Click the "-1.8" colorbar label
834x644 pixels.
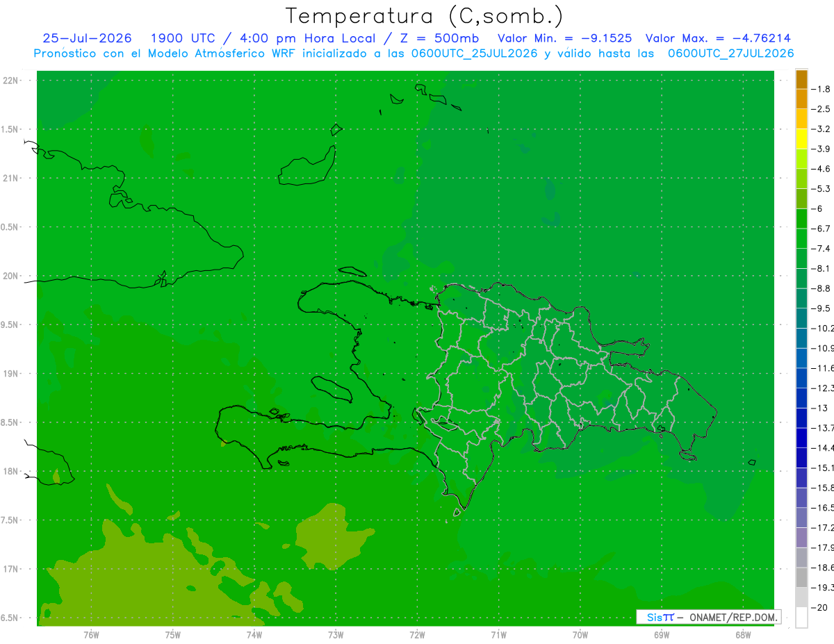point(821,89)
